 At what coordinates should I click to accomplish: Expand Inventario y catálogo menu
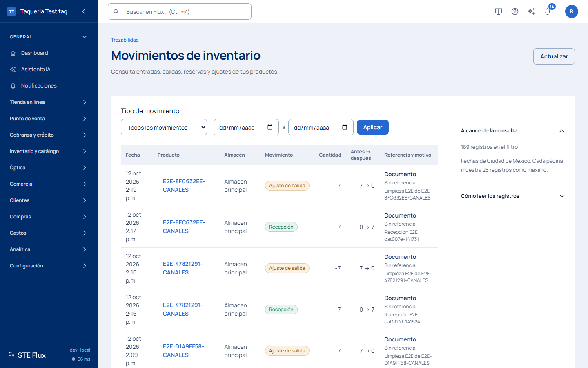tap(49, 151)
